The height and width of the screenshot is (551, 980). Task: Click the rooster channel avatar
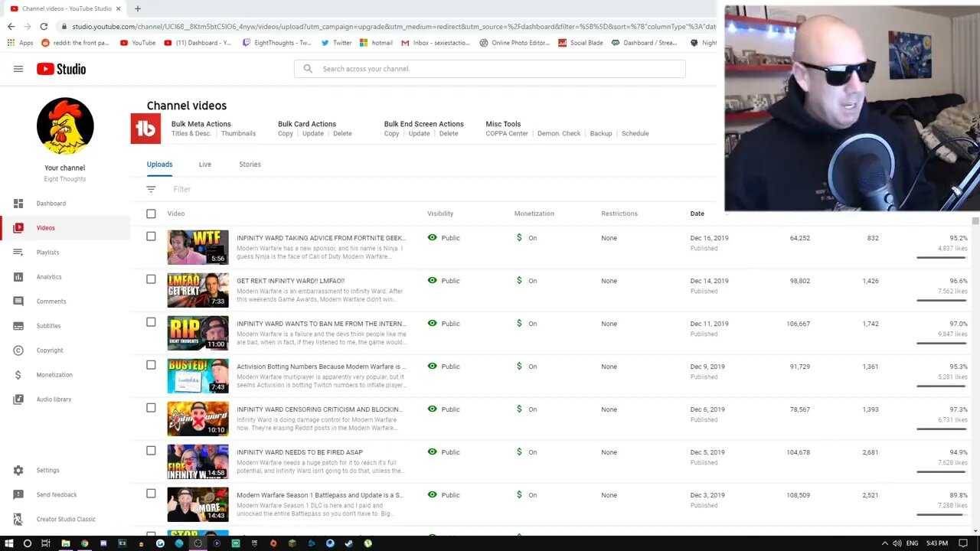click(x=65, y=126)
